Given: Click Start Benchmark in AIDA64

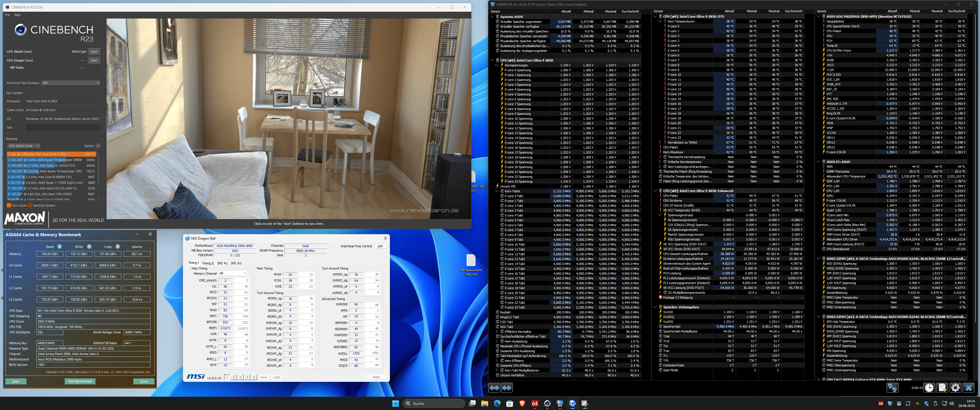Looking at the screenshot, I should 80,381.
